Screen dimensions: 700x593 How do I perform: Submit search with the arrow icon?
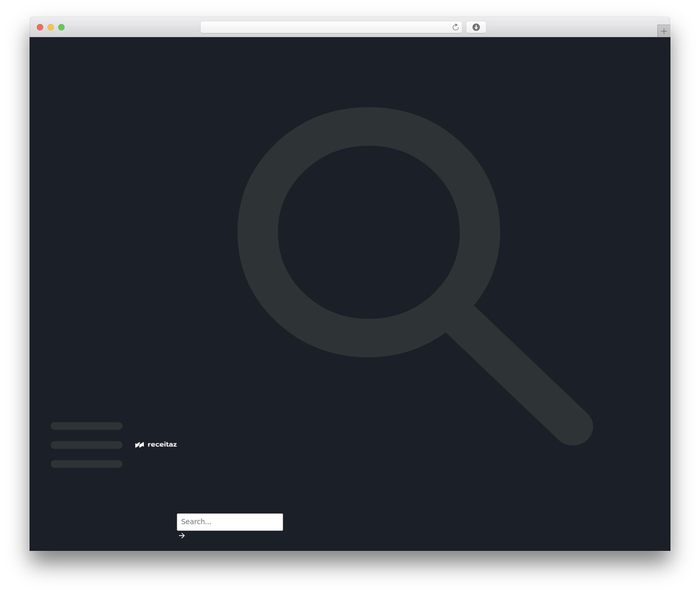pyautogui.click(x=182, y=536)
